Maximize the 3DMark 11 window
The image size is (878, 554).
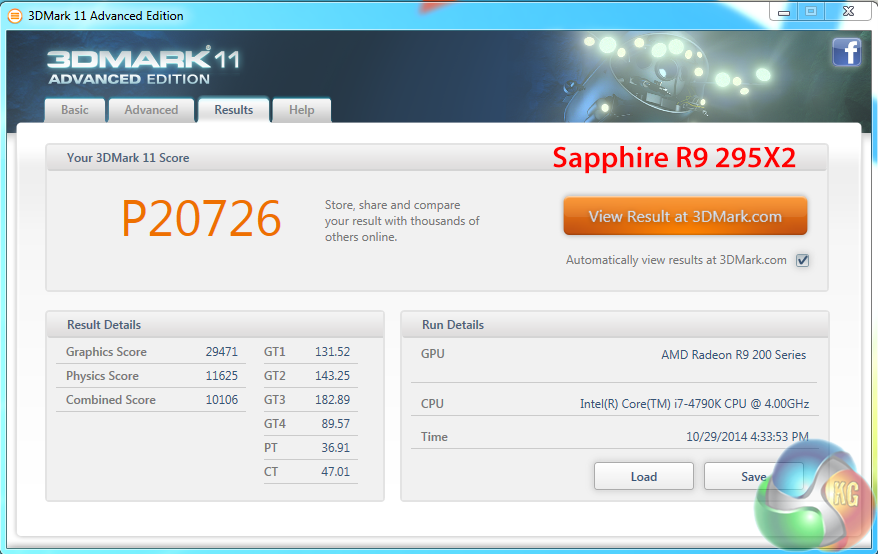tap(810, 12)
